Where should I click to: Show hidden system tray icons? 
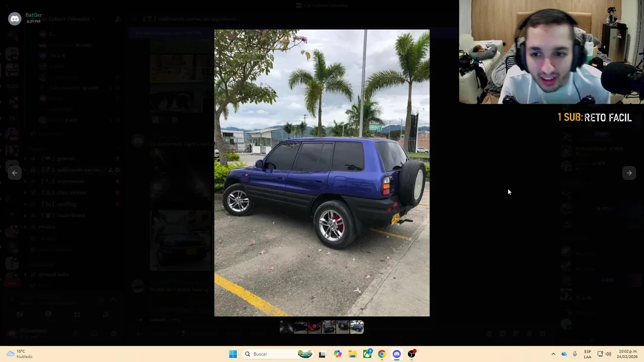[x=553, y=354]
